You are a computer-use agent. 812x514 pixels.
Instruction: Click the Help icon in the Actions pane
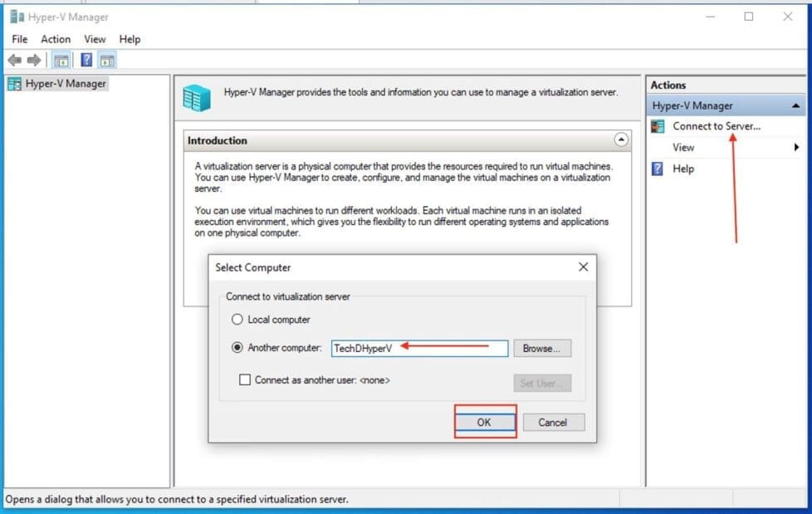point(658,169)
